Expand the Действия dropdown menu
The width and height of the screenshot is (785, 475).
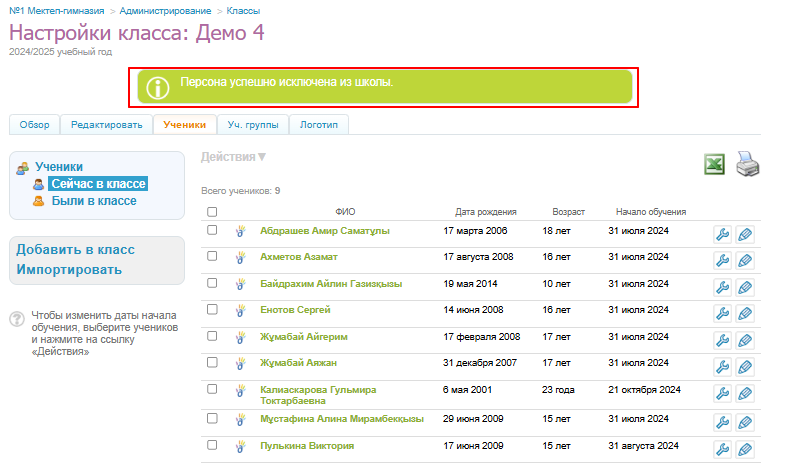tap(233, 157)
